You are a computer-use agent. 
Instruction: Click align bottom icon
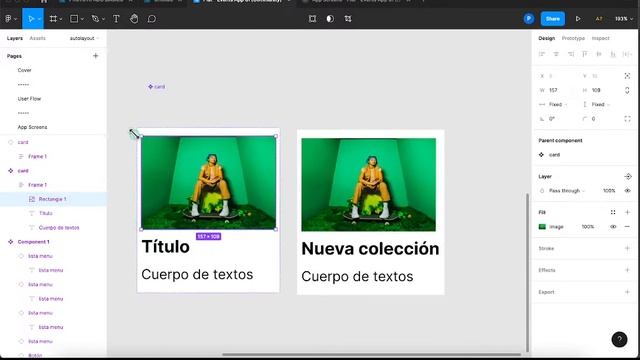pos(613,54)
